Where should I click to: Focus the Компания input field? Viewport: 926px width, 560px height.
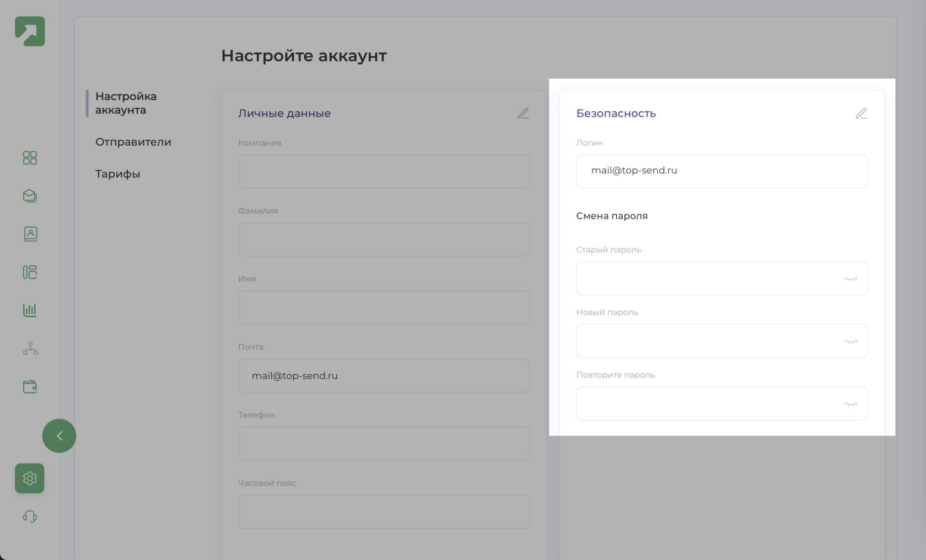click(384, 171)
